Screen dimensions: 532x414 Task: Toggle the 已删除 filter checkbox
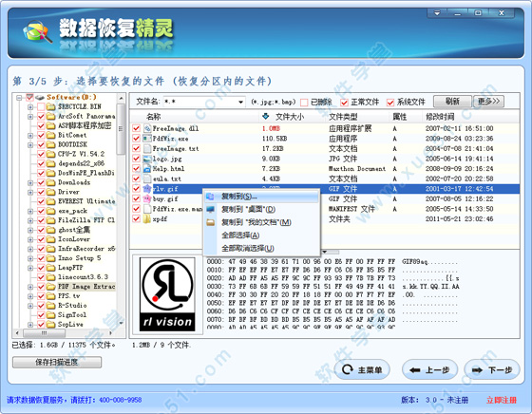point(304,102)
